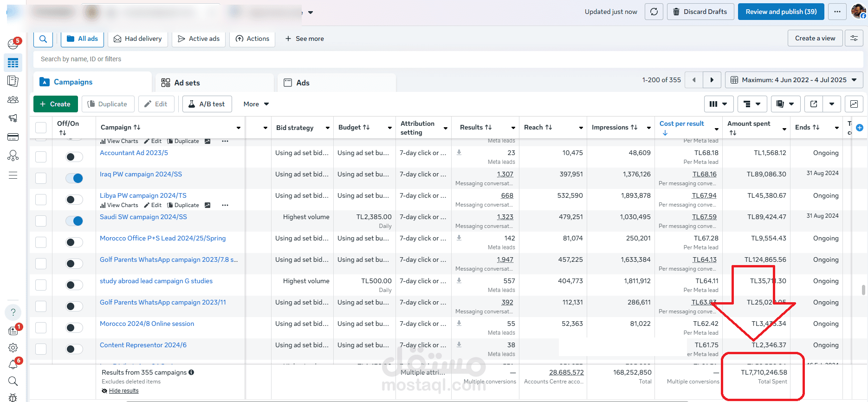Open Settings gear icon in sidebar
The width and height of the screenshot is (868, 402).
[13, 348]
